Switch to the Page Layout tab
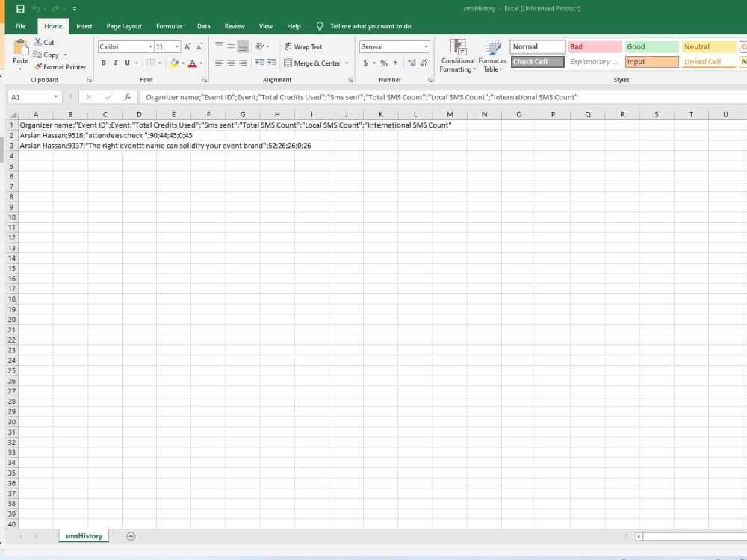This screenshot has width=747, height=560. 124,26
